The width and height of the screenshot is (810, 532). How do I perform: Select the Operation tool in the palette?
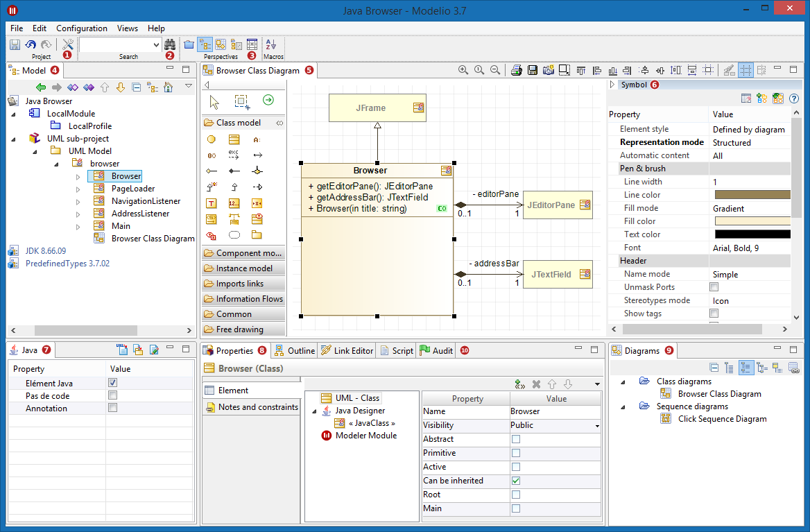click(x=211, y=155)
